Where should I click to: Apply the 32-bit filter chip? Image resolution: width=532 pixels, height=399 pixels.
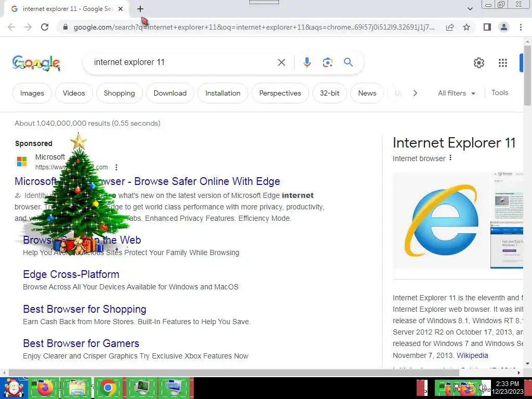[x=329, y=94]
